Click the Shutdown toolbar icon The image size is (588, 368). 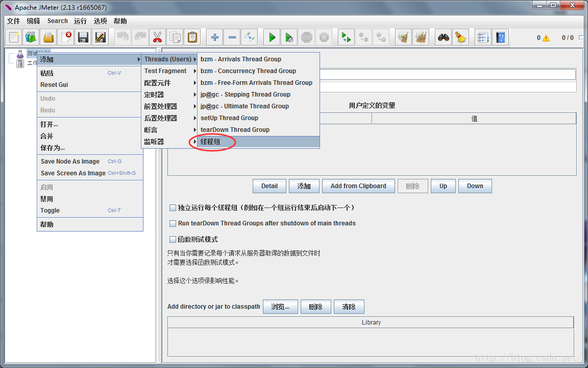coord(324,37)
